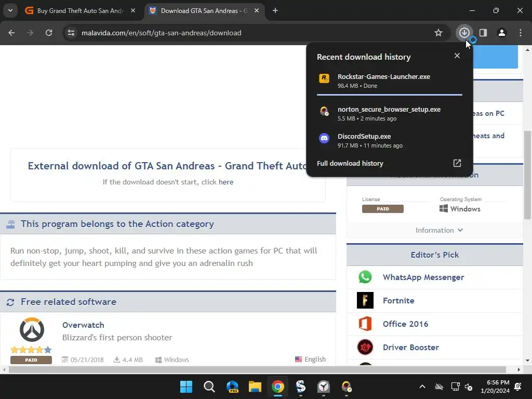532x399 pixels.
Task: Click 'here' link to restart download
Action: (x=226, y=182)
